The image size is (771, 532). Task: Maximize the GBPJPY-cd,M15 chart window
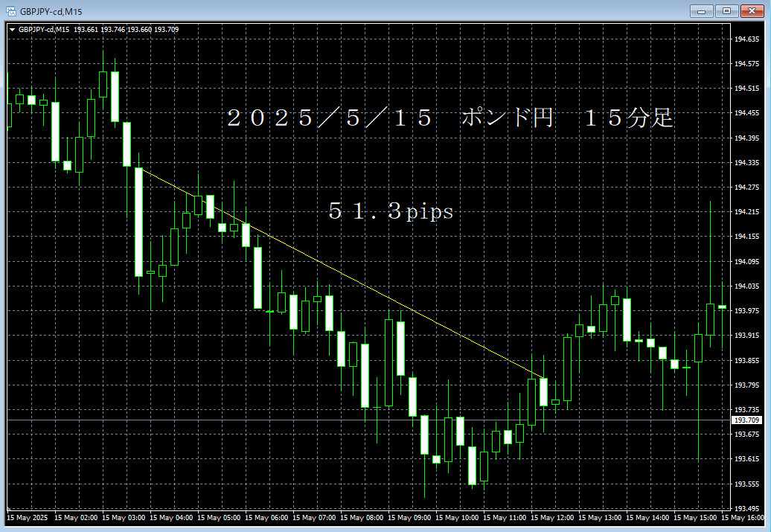tap(727, 11)
